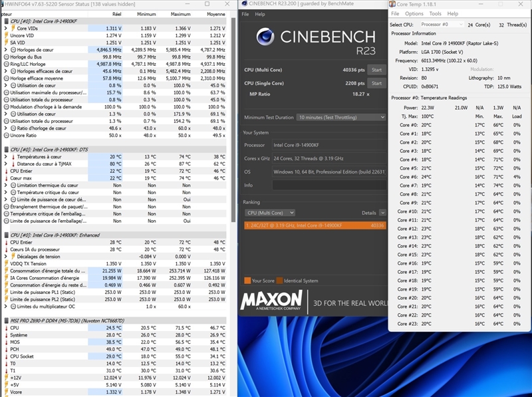Click the frequency value 6013.34MHz in Core Temp

tap(450, 61)
